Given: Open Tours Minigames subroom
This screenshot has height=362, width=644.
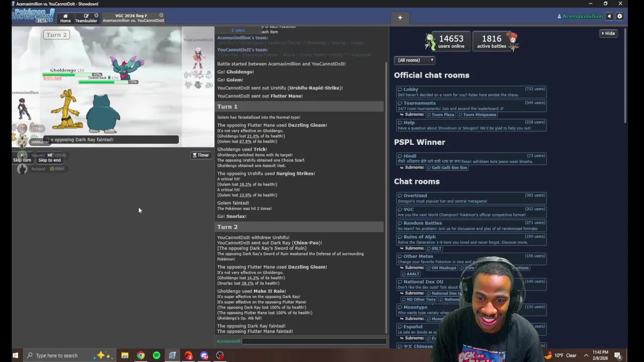Looking at the screenshot, I should click(x=477, y=115).
